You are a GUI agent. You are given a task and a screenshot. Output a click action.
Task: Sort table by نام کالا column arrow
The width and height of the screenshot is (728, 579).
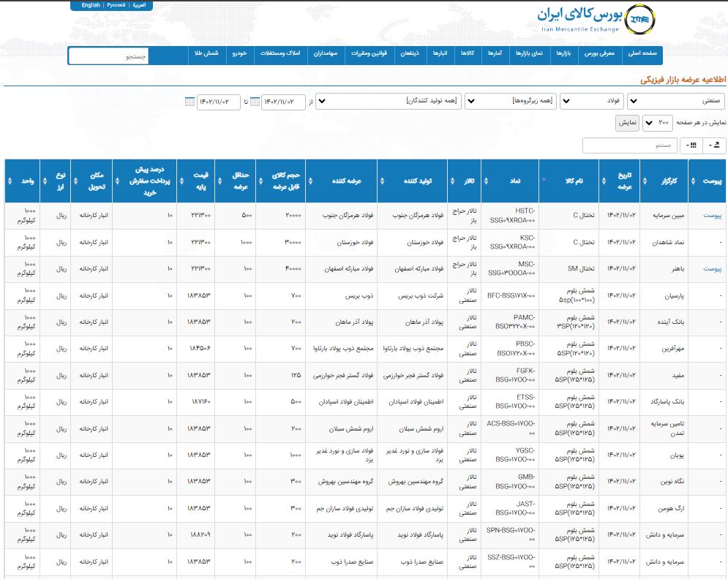544,179
